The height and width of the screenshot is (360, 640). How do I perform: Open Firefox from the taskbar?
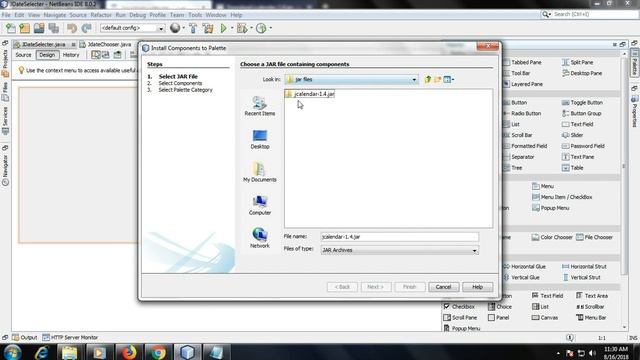(x=129, y=352)
